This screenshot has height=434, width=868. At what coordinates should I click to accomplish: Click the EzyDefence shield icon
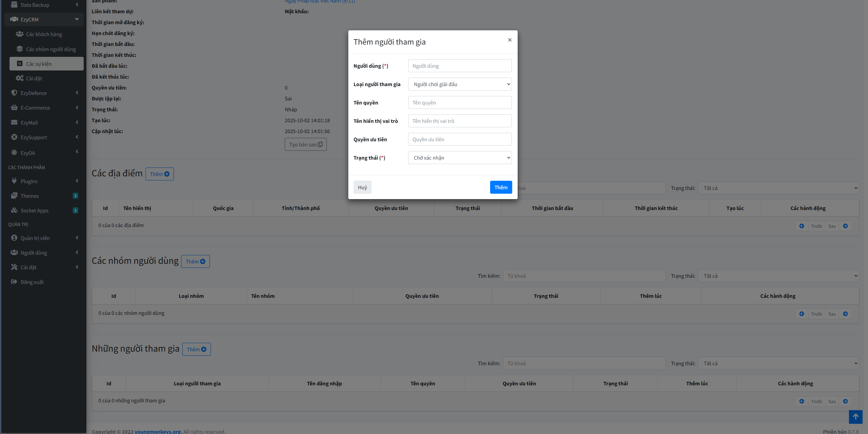point(14,93)
